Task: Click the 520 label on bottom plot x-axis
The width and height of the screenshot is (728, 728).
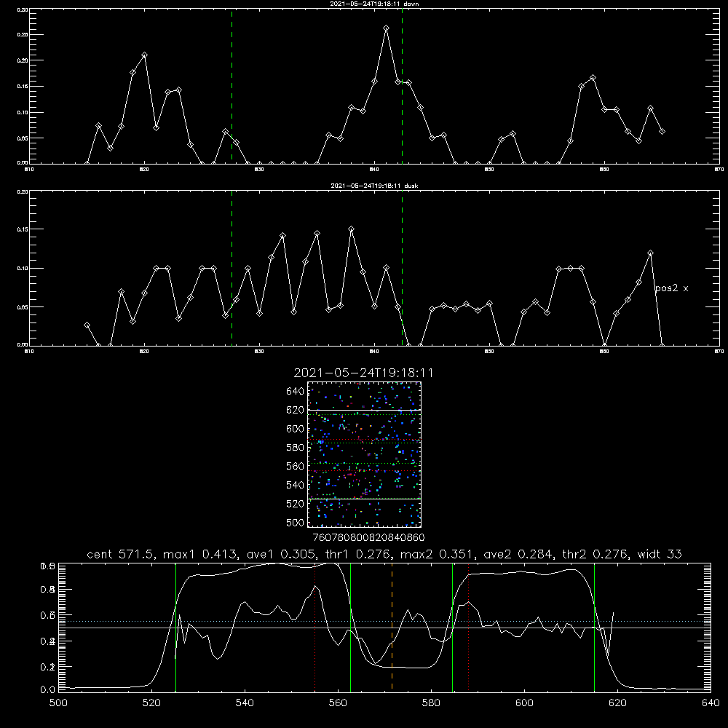Action: click(x=152, y=703)
